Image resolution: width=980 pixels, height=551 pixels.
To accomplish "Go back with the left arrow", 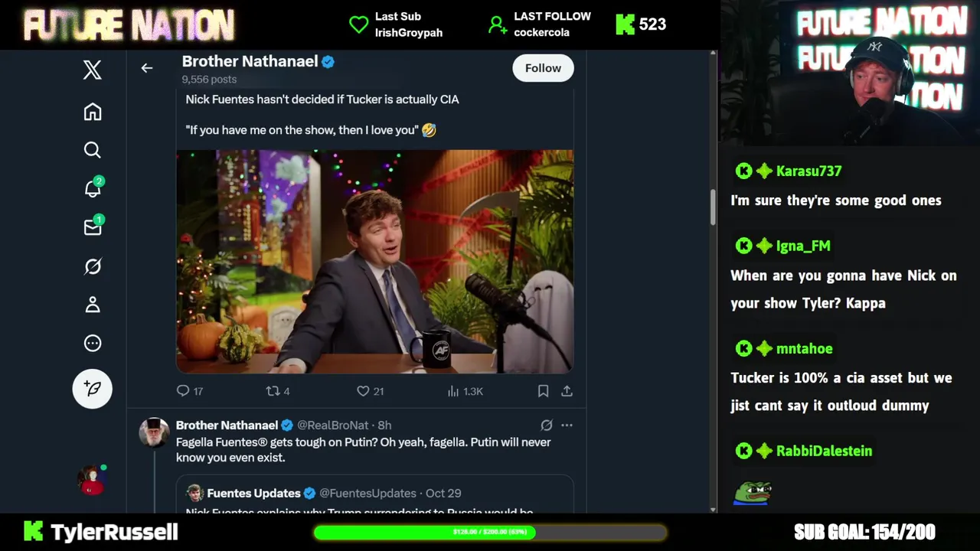I will [x=147, y=68].
